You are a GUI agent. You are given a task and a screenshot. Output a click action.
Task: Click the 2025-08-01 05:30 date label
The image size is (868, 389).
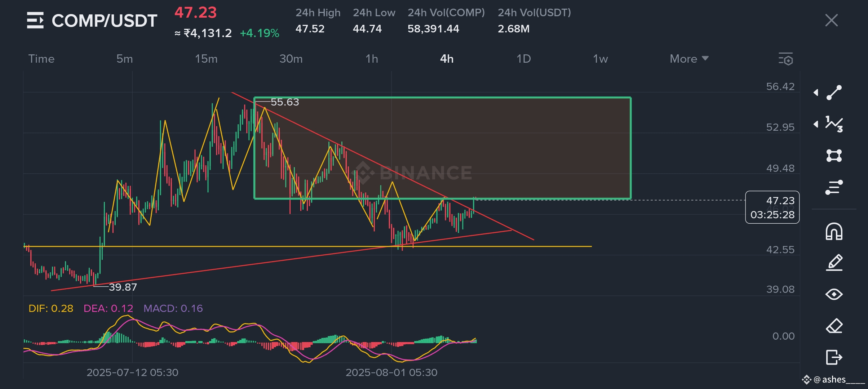(391, 372)
